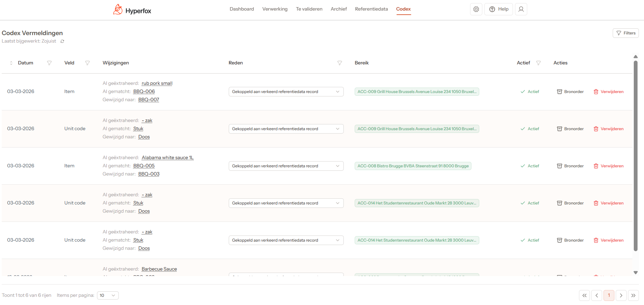Click the refresh icon beside Zojuist
Screen dimensions: 644x305
62,41
